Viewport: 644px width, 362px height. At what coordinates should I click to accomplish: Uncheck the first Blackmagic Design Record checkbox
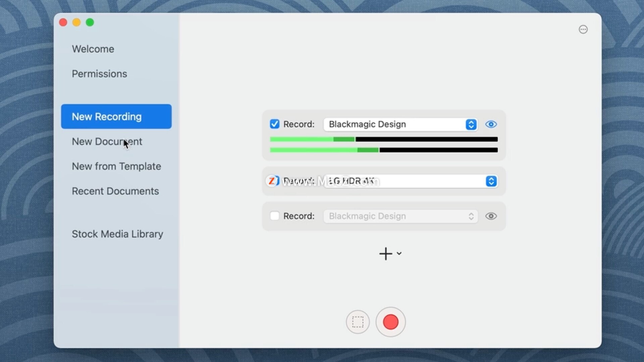click(275, 124)
